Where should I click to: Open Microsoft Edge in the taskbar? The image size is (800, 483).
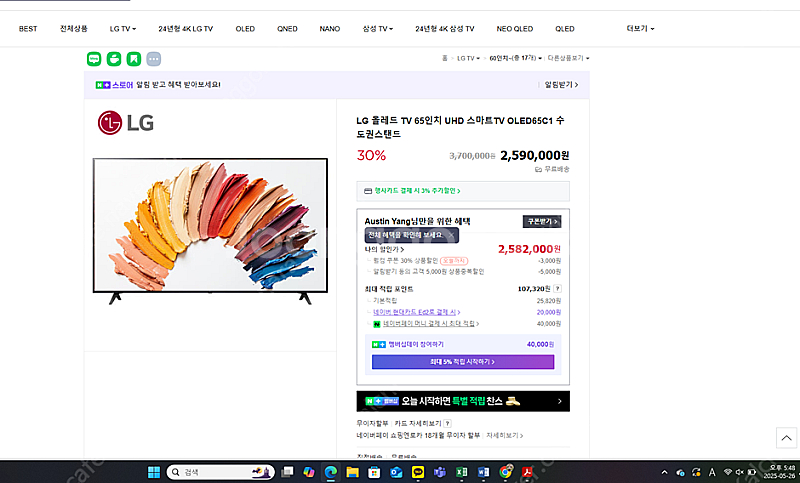pyautogui.click(x=331, y=472)
